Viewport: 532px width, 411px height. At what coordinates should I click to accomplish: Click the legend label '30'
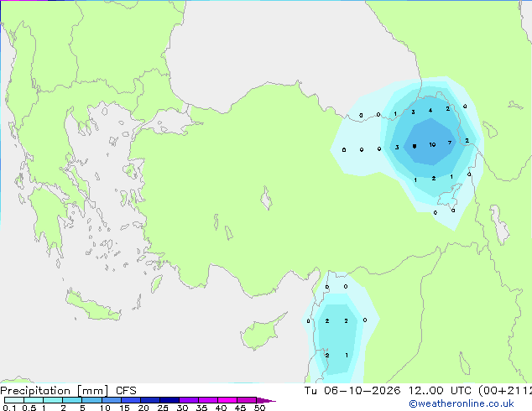[182, 408]
